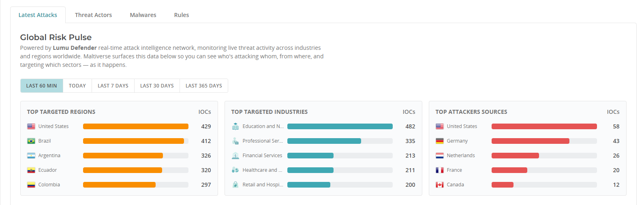The image size is (644, 205).
Task: Click the Retail and Hospitality industry icon
Action: [x=235, y=185]
